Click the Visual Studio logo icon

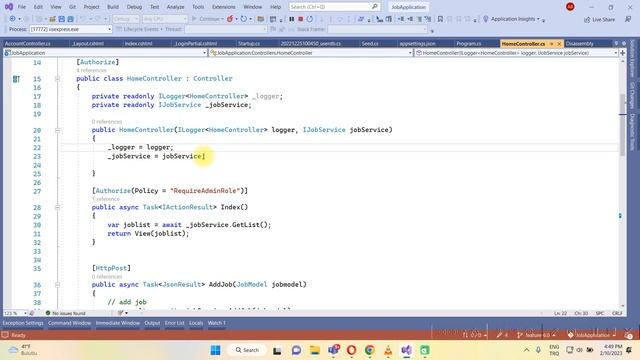tap(9, 7)
